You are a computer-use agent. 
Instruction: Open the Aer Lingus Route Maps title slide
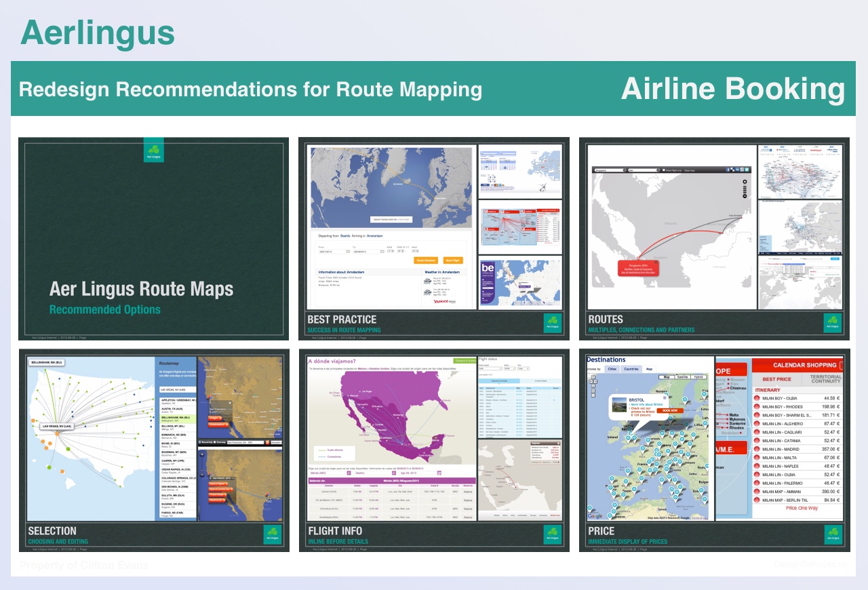(x=153, y=239)
